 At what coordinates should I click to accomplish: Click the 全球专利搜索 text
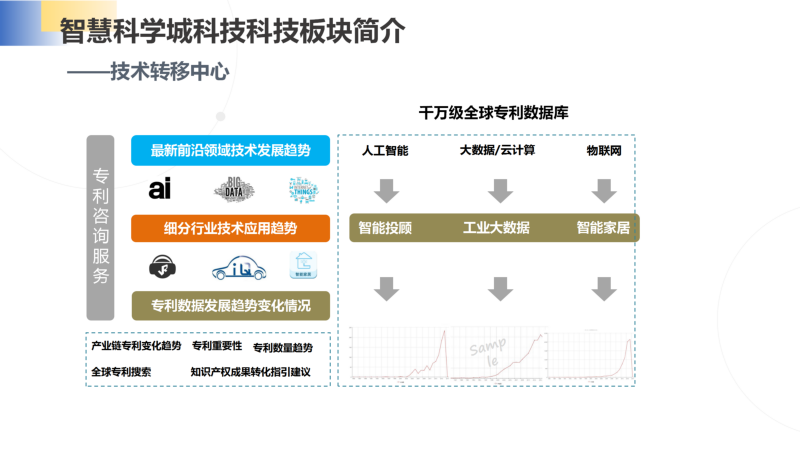121,372
